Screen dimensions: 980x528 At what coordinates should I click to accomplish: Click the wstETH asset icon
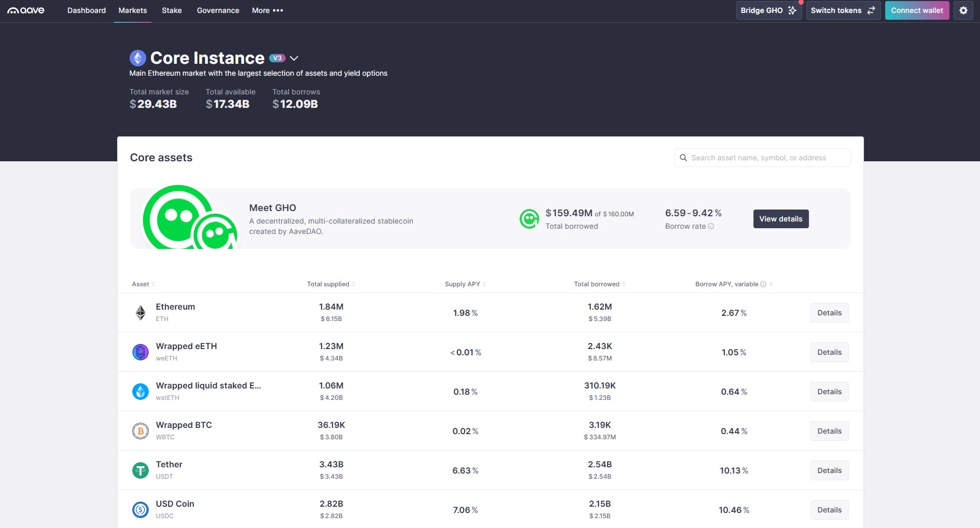141,392
